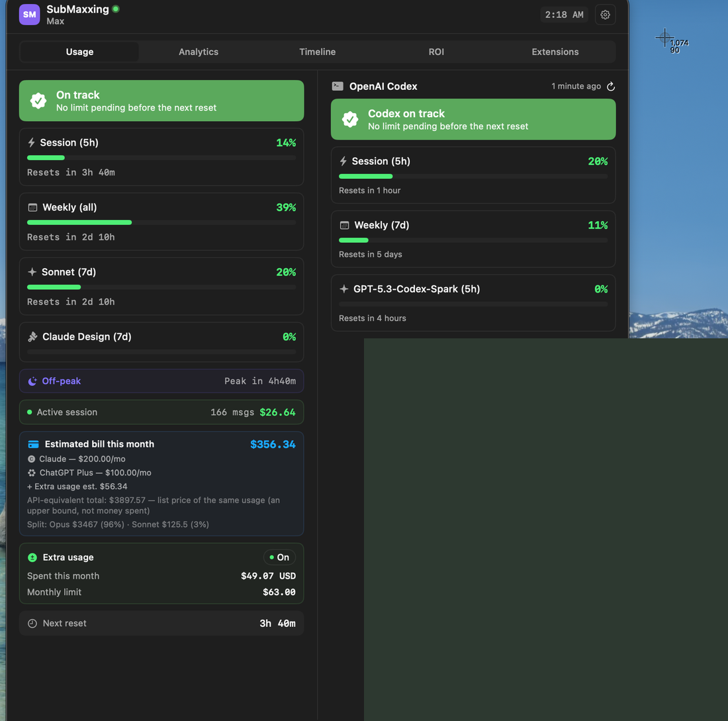Click the terminal icon beside OpenAI Codex
Screen dimensions: 728x721
click(x=338, y=87)
